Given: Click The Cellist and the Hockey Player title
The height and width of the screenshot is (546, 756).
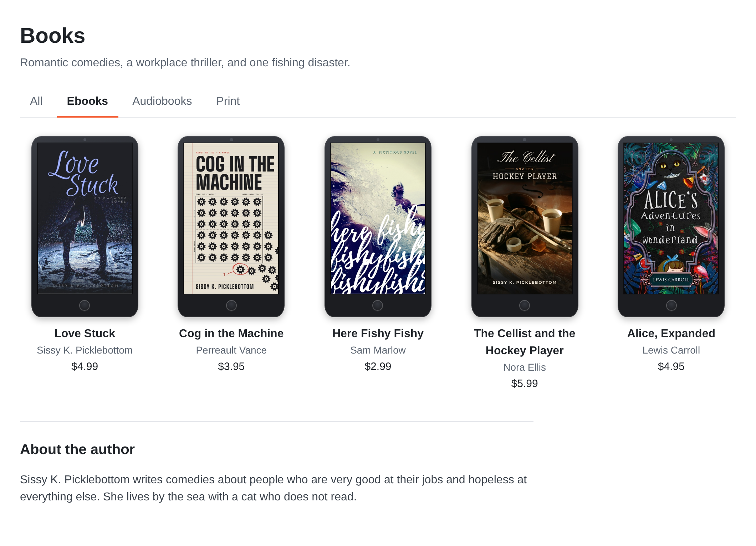Looking at the screenshot, I should (x=525, y=342).
